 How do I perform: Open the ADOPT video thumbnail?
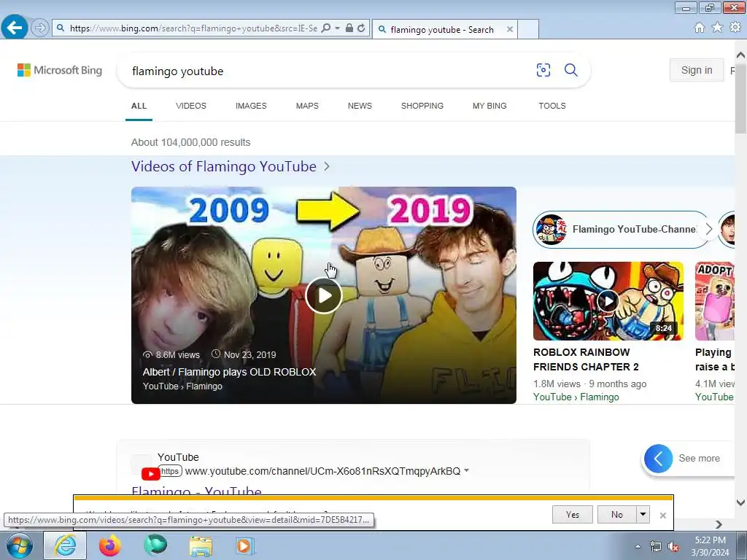[x=715, y=301]
